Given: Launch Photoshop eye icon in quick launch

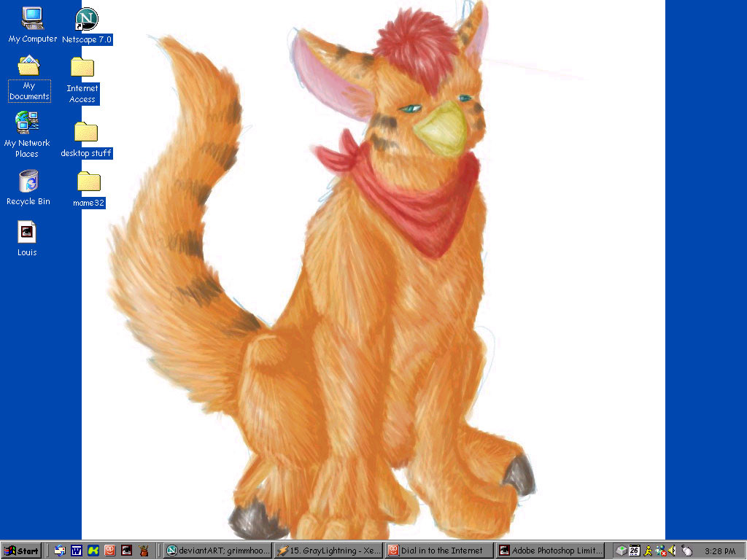Looking at the screenshot, I should click(x=126, y=551).
